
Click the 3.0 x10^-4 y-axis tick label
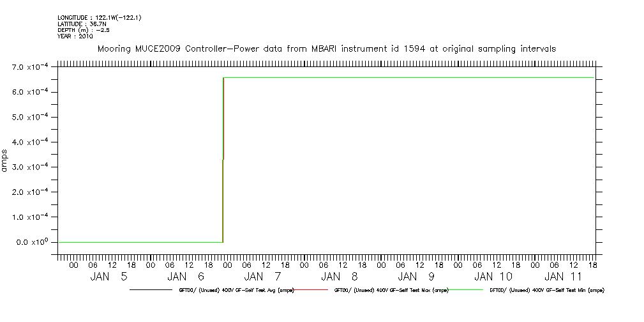point(28,167)
